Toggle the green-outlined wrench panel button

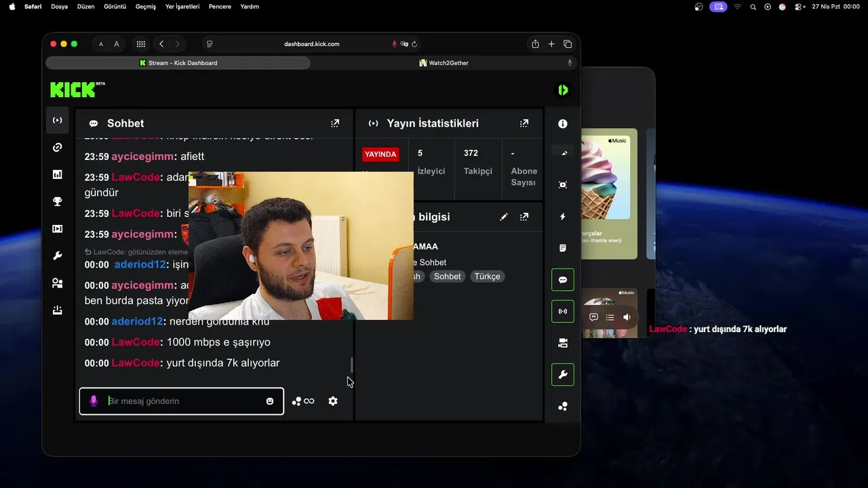coord(563,375)
